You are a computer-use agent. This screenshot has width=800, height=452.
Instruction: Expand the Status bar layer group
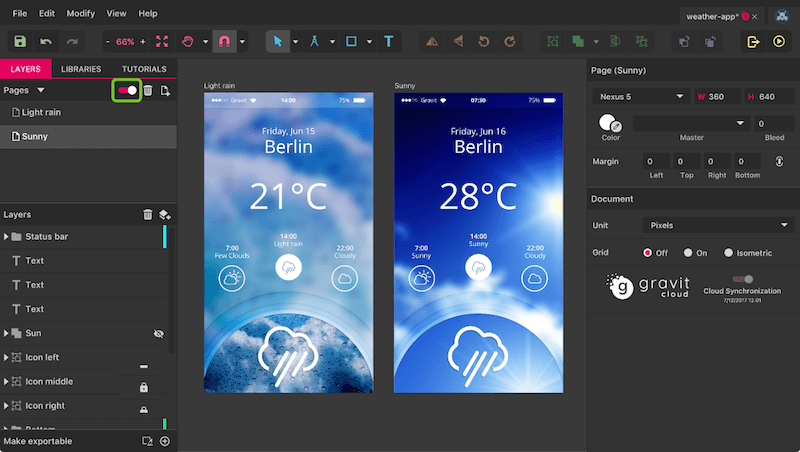click(x=8, y=237)
